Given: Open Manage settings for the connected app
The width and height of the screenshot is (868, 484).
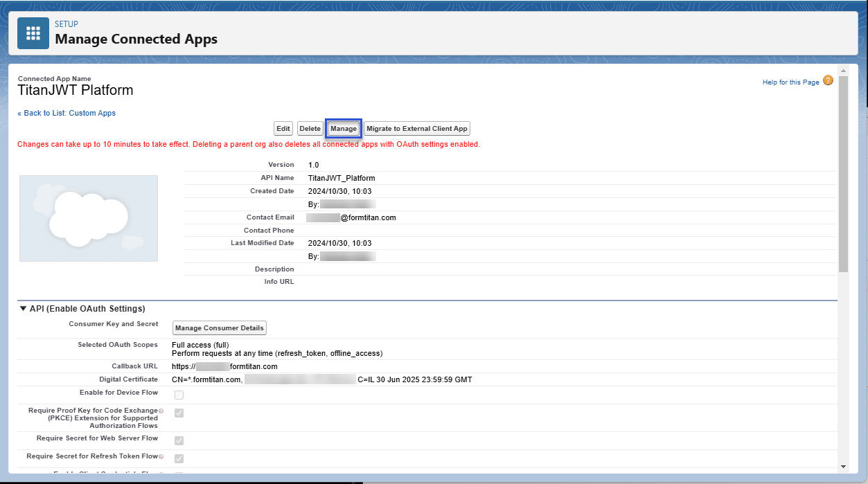Looking at the screenshot, I should point(343,128).
